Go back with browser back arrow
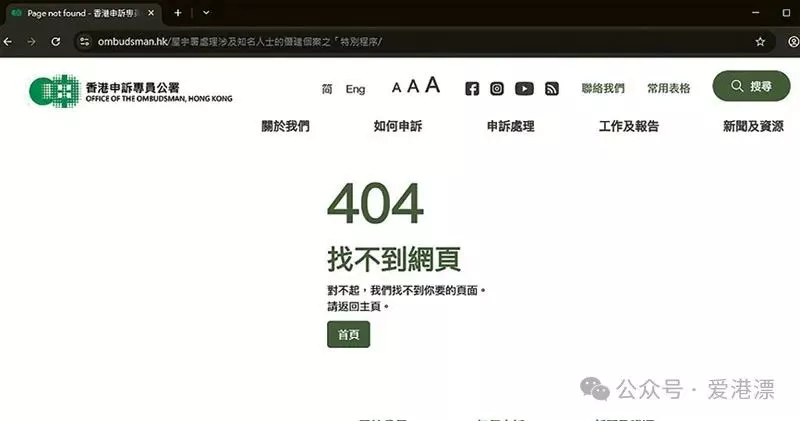This screenshot has height=421, width=800. point(8,42)
